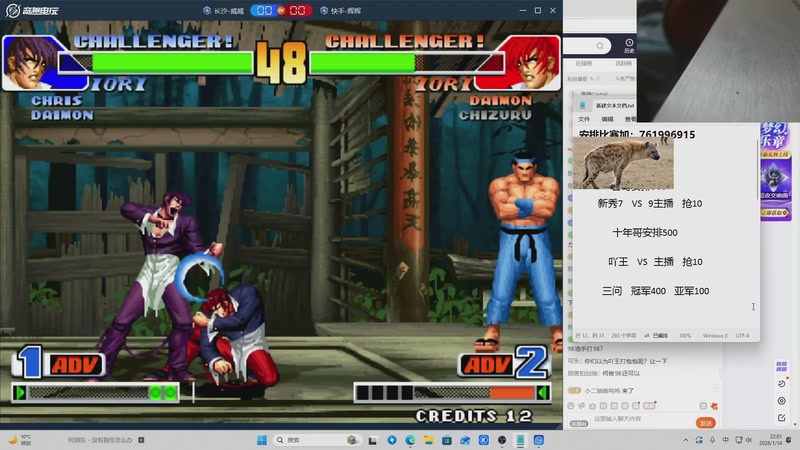Open the Windows Start menu
The width and height of the screenshot is (800, 450).
pos(262,440)
